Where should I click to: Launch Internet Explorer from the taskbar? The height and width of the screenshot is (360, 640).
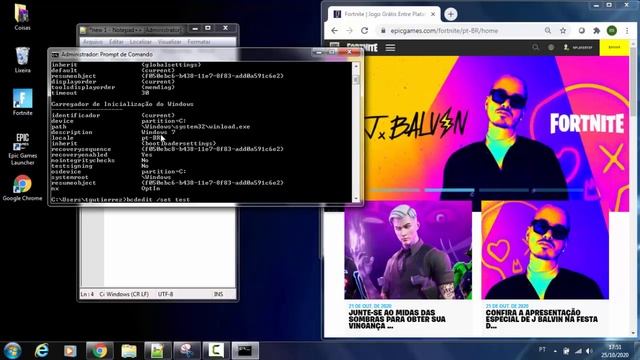click(x=42, y=351)
